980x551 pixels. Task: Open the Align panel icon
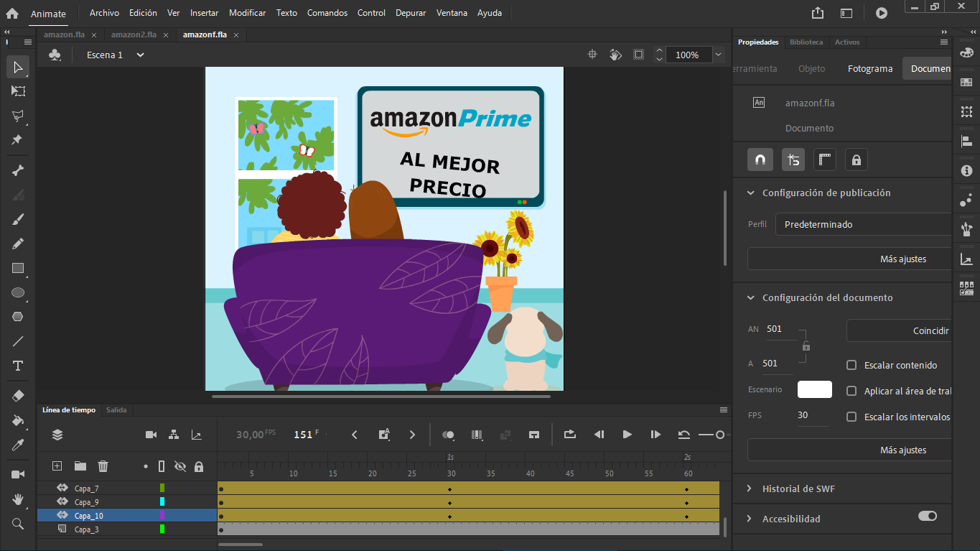967,141
